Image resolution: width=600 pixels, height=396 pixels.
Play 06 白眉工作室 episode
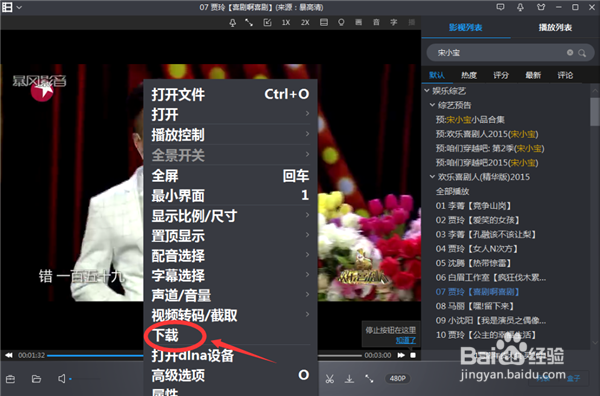click(491, 277)
